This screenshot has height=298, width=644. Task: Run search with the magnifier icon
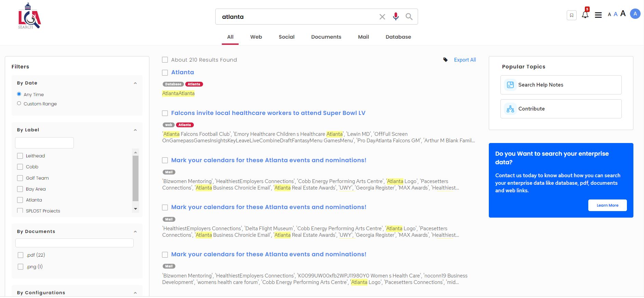tap(409, 16)
